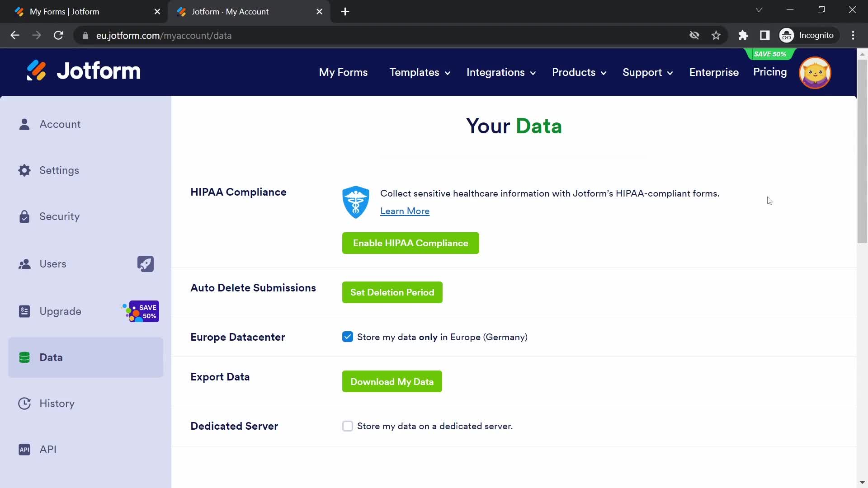Image resolution: width=868 pixels, height=488 pixels.
Task: Click the HIPAA Compliance section label
Action: 238,192
